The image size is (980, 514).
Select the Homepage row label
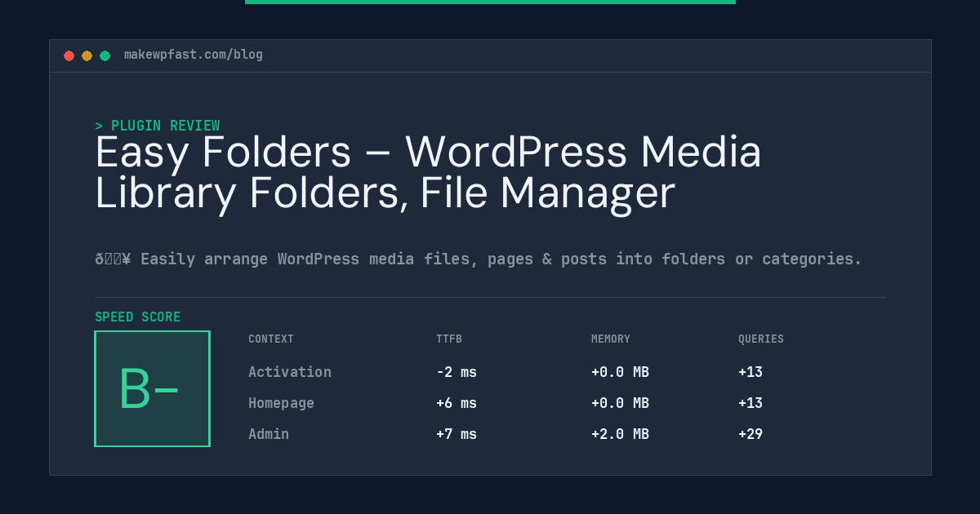pos(281,403)
